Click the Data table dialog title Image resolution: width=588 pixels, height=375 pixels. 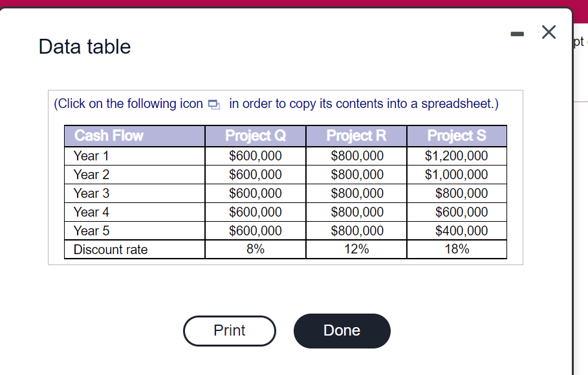coord(85,47)
